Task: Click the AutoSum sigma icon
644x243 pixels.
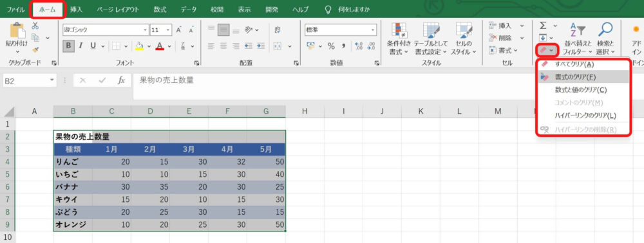Action: click(543, 26)
